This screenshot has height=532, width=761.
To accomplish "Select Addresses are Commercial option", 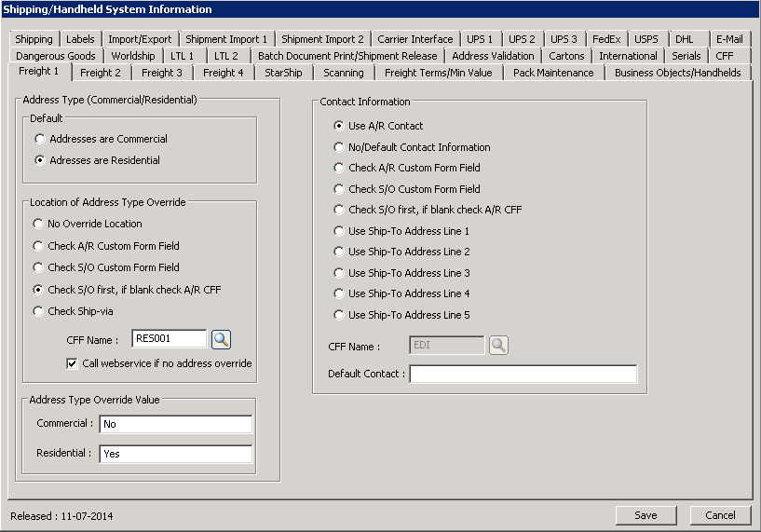I will 40,139.
